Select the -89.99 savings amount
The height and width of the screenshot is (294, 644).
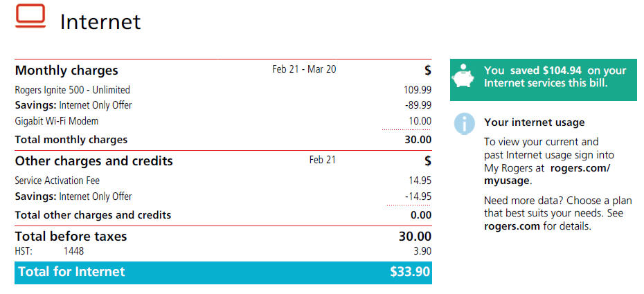pyautogui.click(x=418, y=105)
